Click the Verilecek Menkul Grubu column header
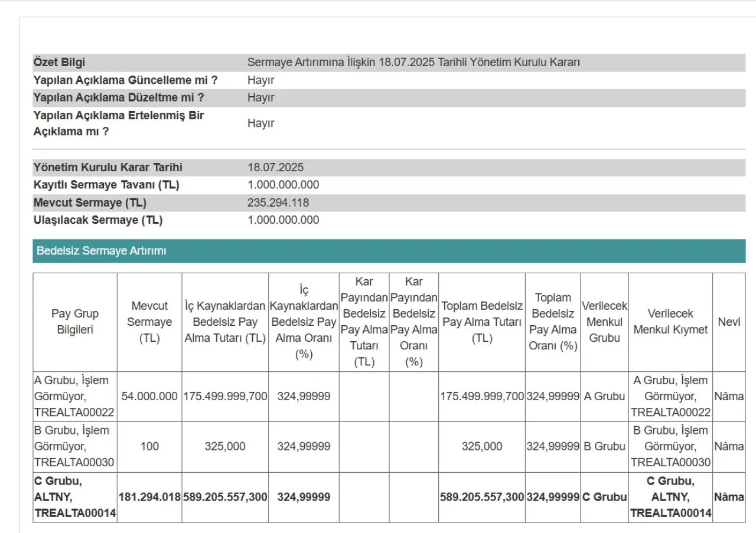The height and width of the screenshot is (533, 756). coord(604,322)
